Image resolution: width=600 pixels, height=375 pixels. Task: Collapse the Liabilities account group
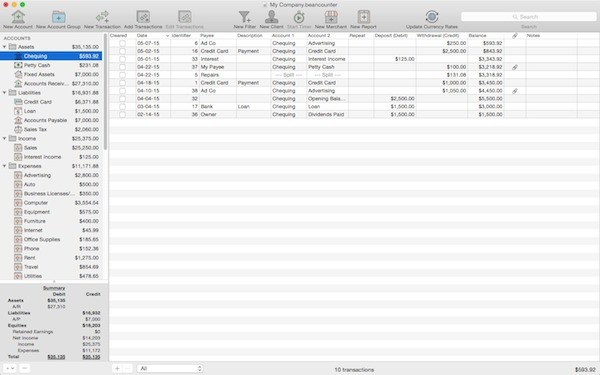(5, 93)
